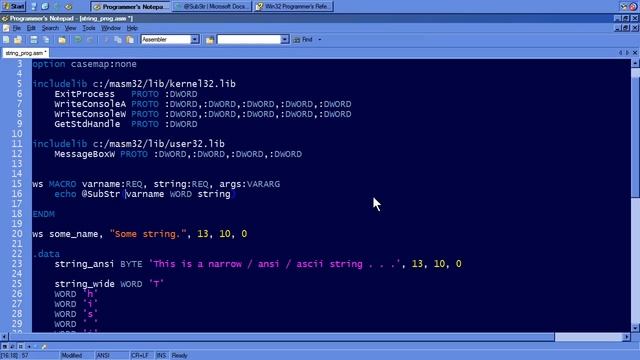Expand the Find button options arrow
This screenshot has width=640, height=360.
click(320, 40)
